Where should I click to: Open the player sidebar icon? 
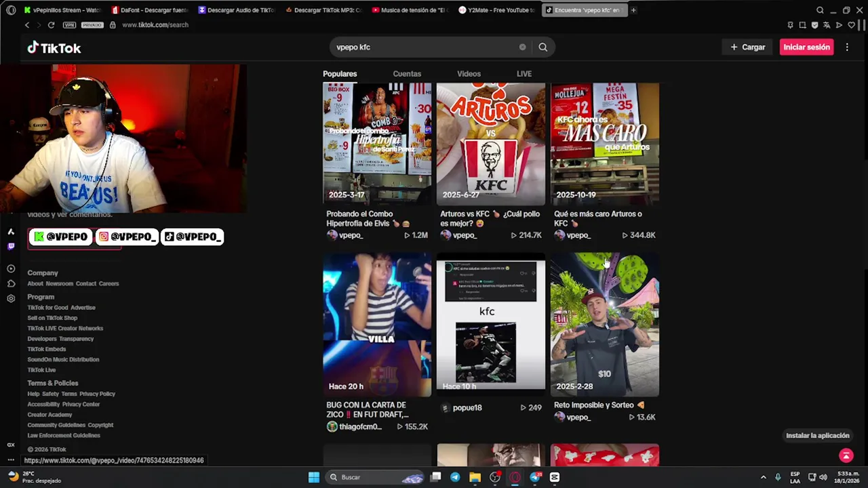pos(11,269)
